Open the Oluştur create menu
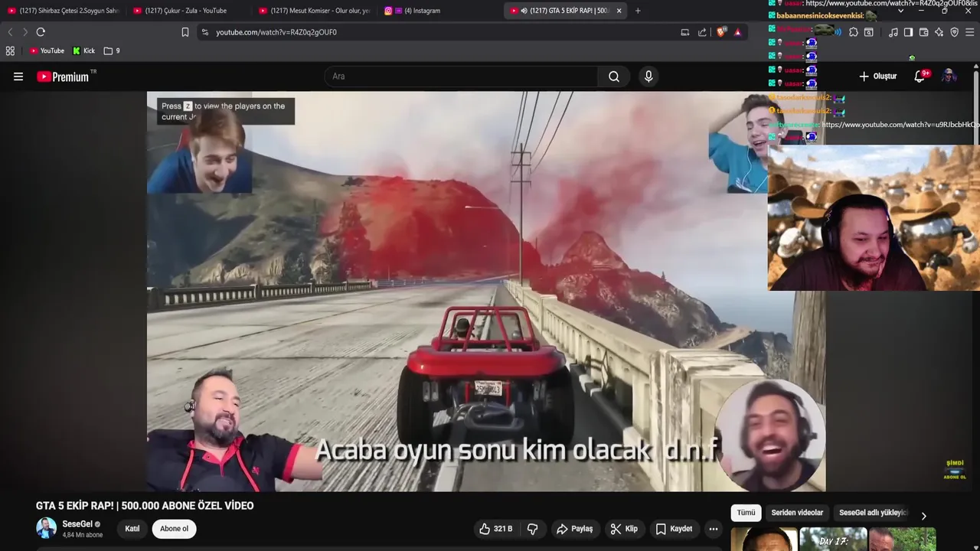Image resolution: width=980 pixels, height=551 pixels. coord(877,77)
